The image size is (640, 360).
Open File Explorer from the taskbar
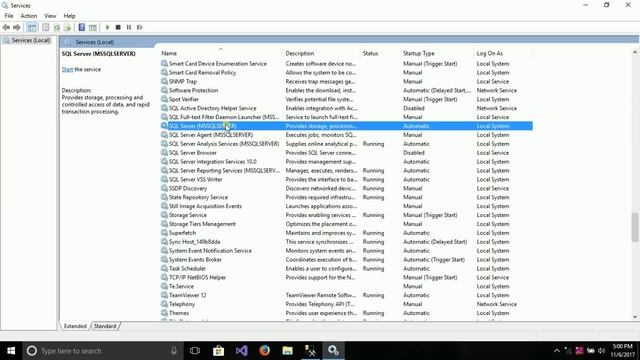[288, 351]
